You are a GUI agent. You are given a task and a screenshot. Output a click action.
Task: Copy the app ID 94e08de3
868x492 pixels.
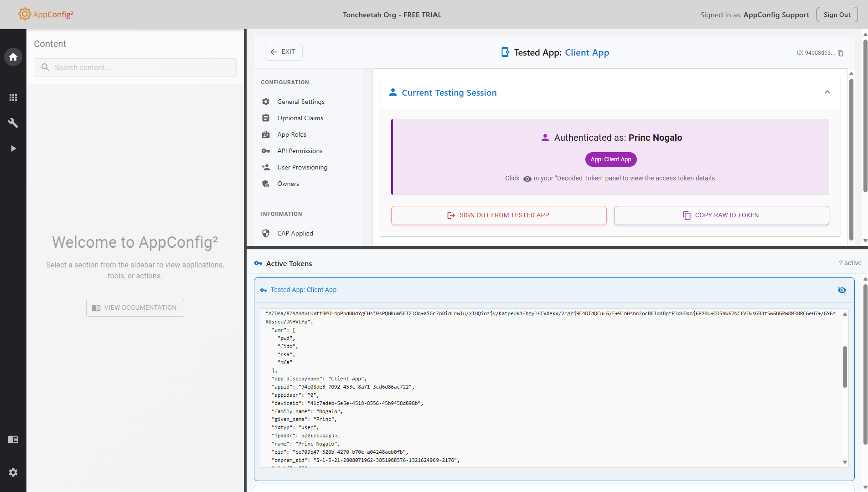tap(841, 53)
